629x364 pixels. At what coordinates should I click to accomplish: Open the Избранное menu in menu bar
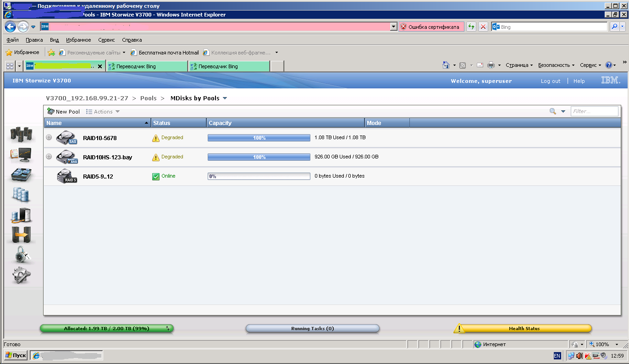78,40
